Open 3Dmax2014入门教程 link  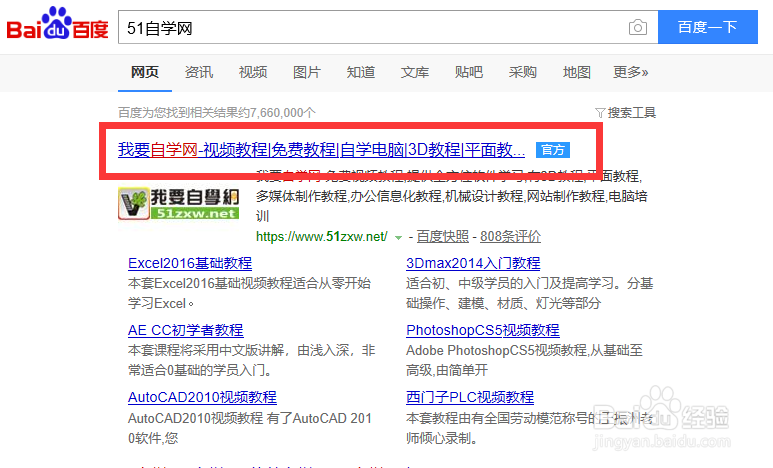(473, 263)
